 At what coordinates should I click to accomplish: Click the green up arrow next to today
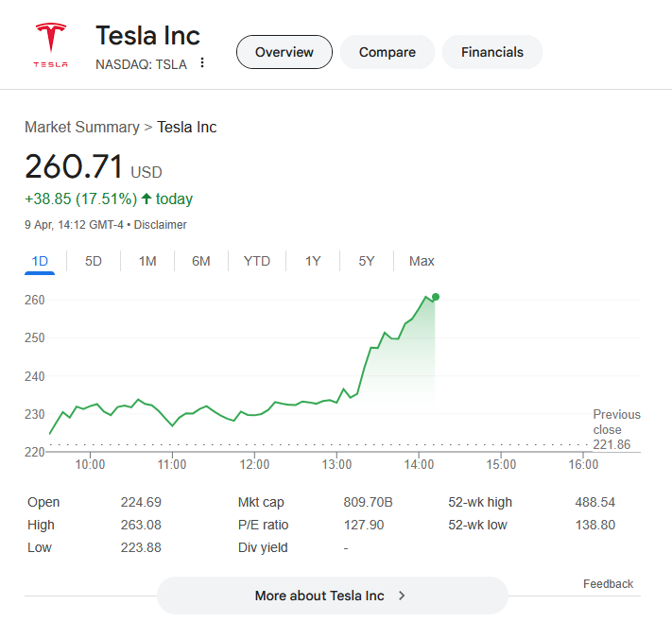click(146, 199)
